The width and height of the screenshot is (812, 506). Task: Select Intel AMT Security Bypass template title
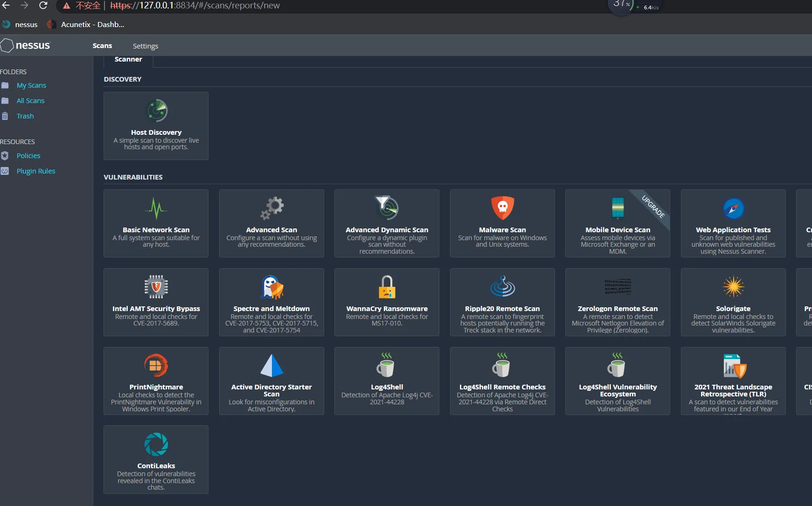(x=156, y=309)
